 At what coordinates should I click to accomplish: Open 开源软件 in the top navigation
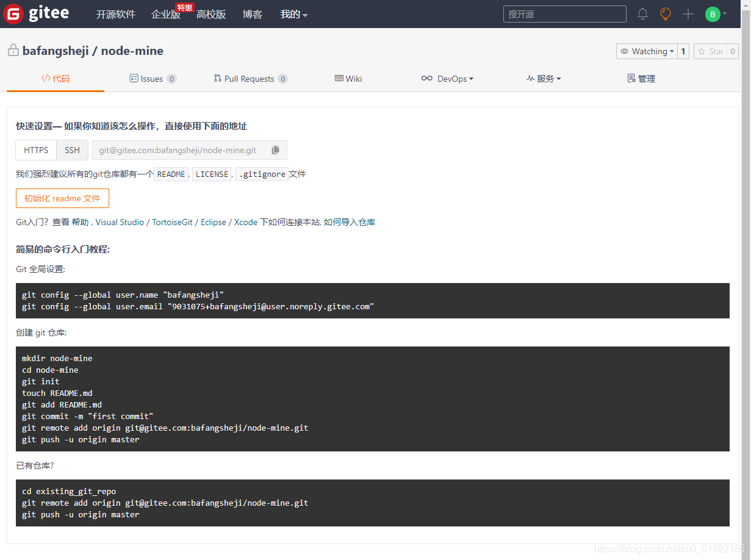coord(115,14)
